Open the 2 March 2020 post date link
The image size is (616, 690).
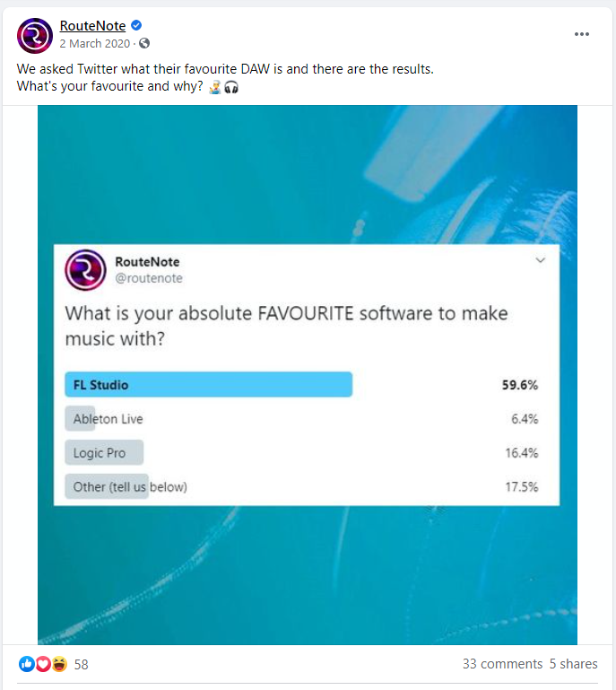tap(95, 44)
